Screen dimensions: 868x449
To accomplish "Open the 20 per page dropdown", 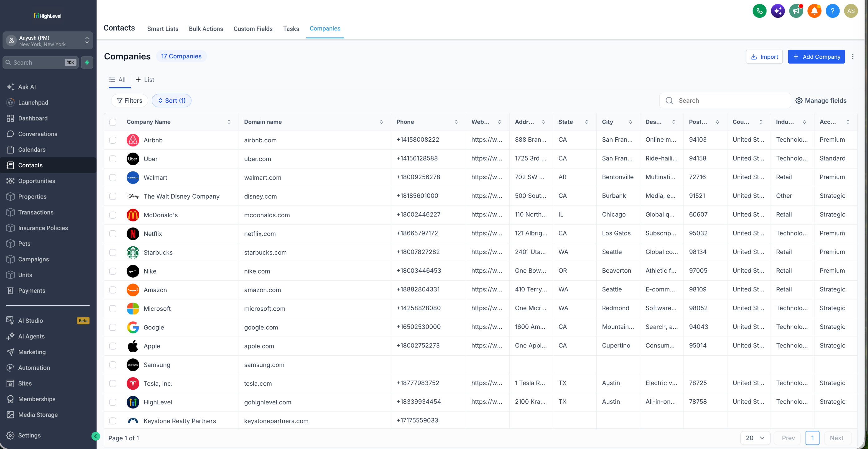I will (x=755, y=437).
